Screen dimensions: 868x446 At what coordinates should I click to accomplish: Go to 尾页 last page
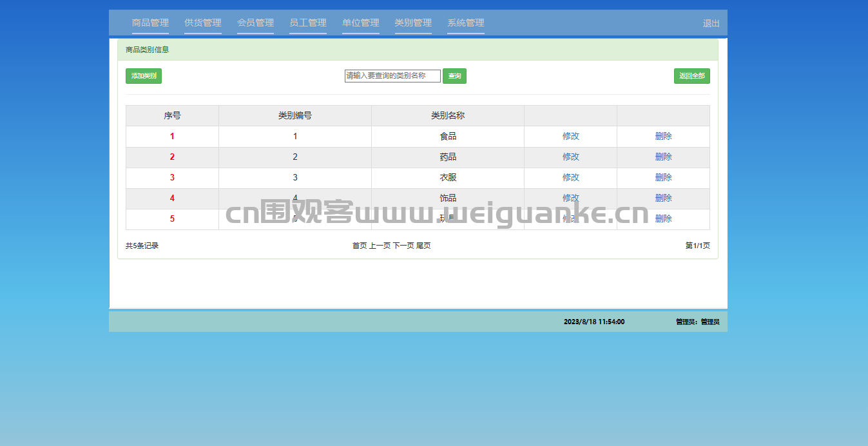click(424, 246)
